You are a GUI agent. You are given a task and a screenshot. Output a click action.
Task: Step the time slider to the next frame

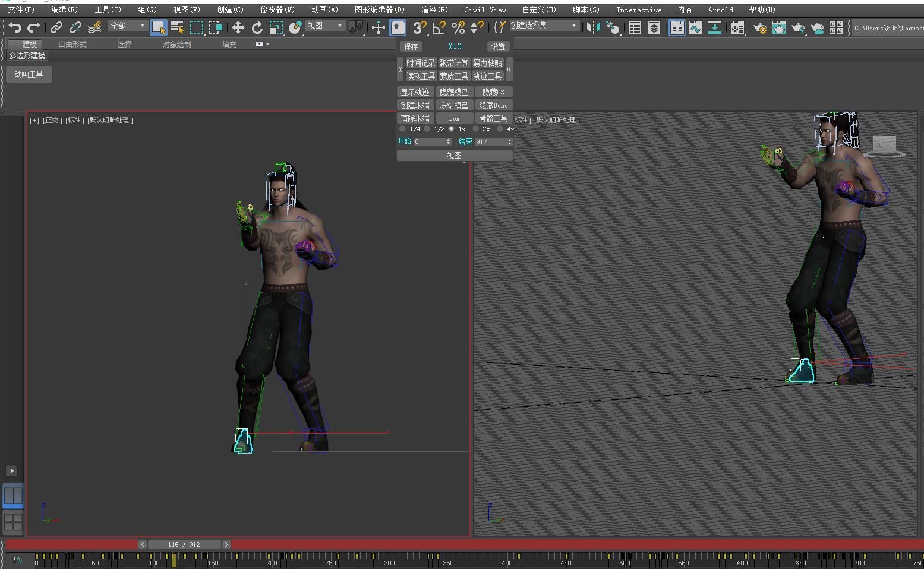226,545
